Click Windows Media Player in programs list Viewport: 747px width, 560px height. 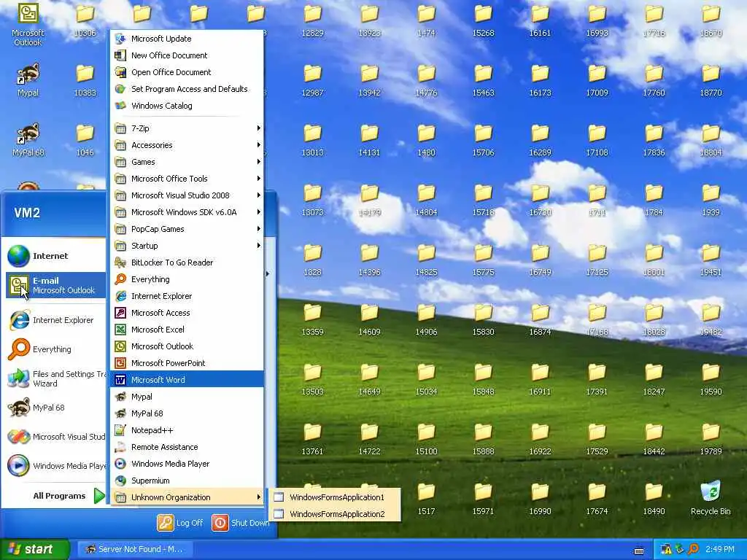187,463
